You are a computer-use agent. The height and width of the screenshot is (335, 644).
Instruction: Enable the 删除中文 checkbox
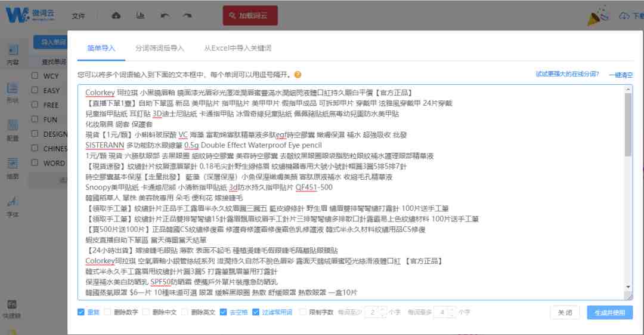click(x=146, y=312)
